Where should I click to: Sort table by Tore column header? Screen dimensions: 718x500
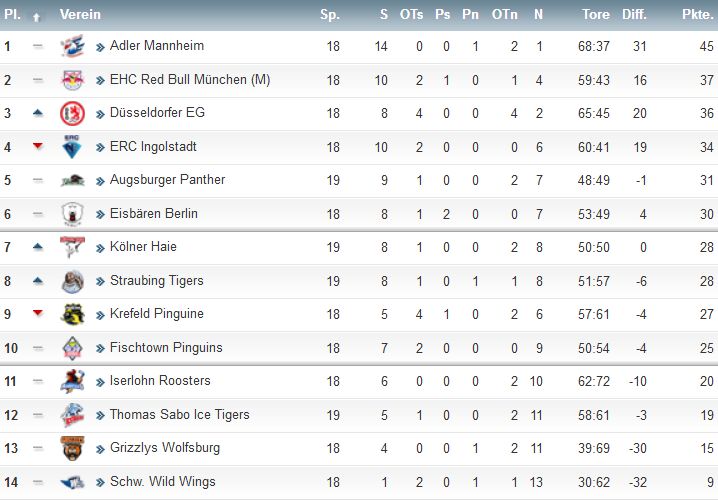pos(596,14)
